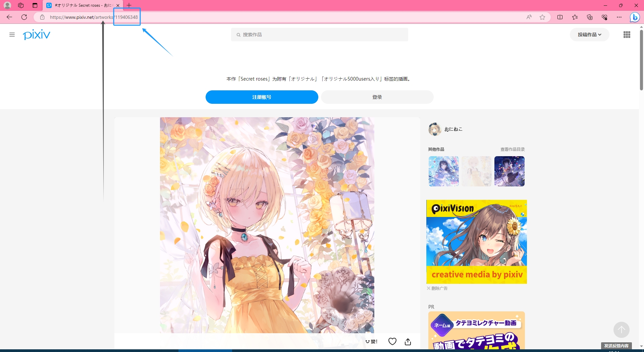Screen dimensions: 644x352
Task: Click the pixiv logo
Action: coord(37,35)
